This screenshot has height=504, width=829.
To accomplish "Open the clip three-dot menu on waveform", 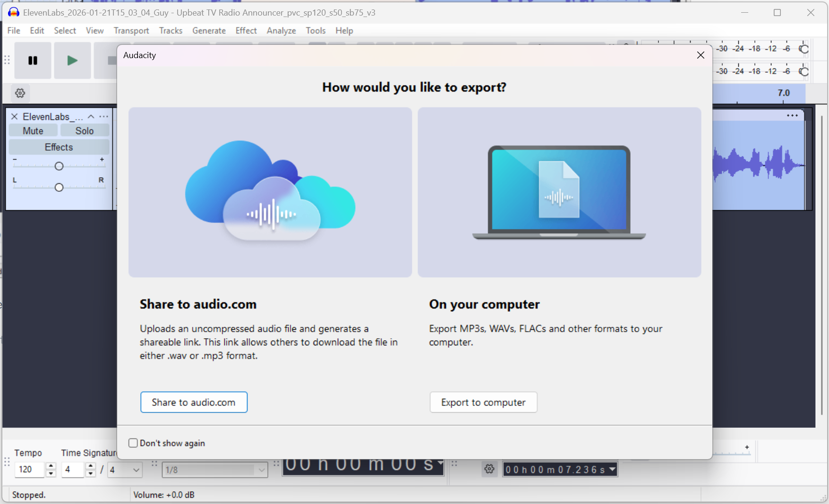I will 792,116.
